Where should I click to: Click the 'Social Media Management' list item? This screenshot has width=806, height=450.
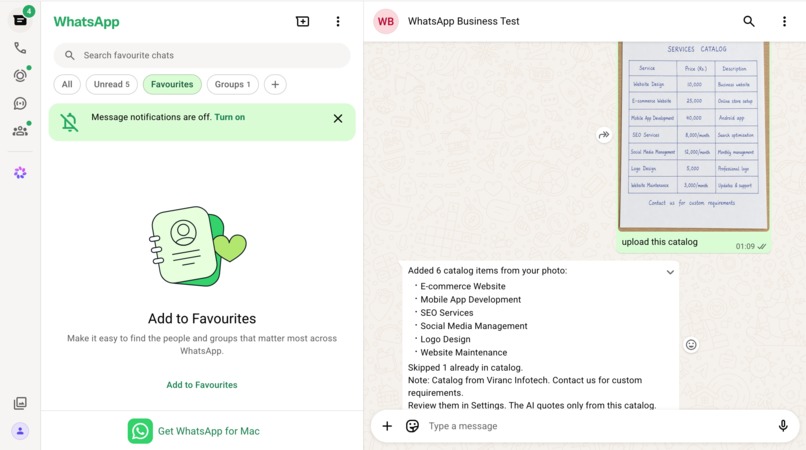473,326
